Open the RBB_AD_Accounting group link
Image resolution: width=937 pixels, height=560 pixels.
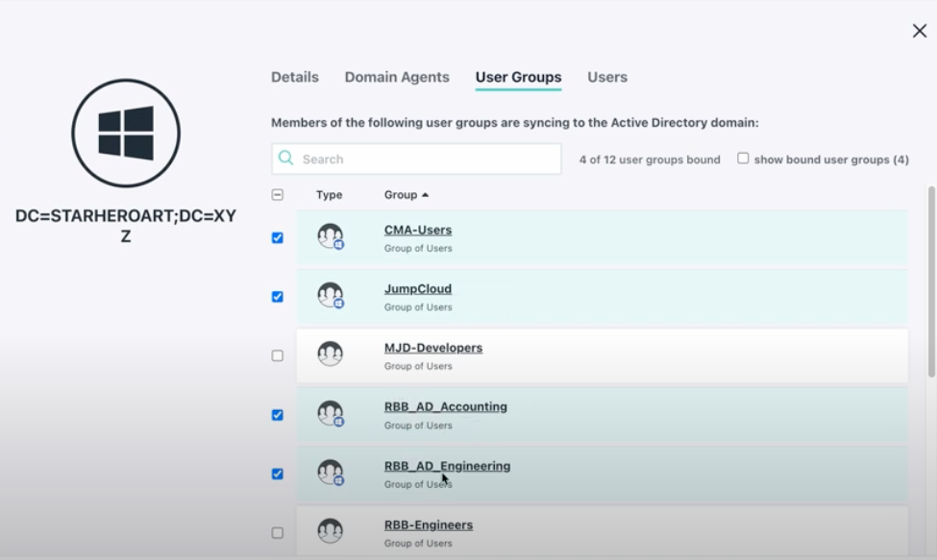click(x=446, y=407)
